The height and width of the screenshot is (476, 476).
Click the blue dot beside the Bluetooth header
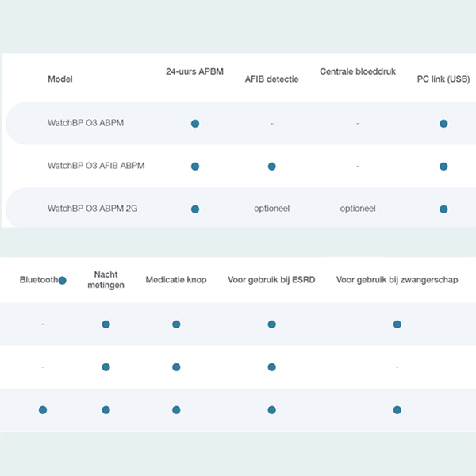[x=62, y=281]
